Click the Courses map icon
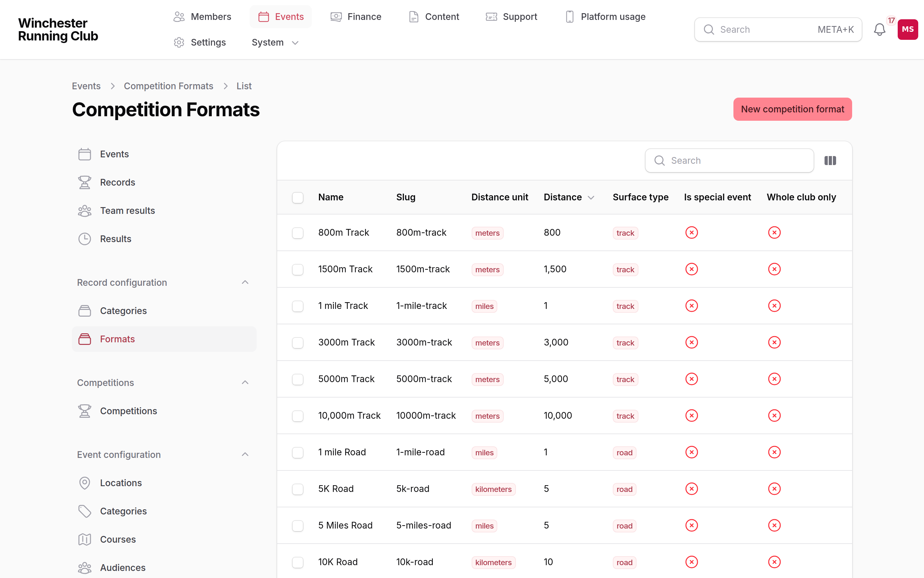This screenshot has height=578, width=924. tap(84, 539)
